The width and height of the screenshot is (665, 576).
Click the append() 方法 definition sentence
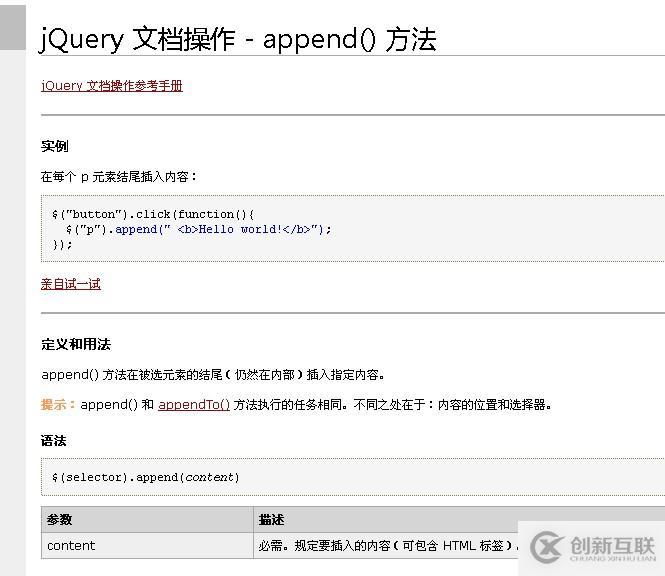(213, 375)
